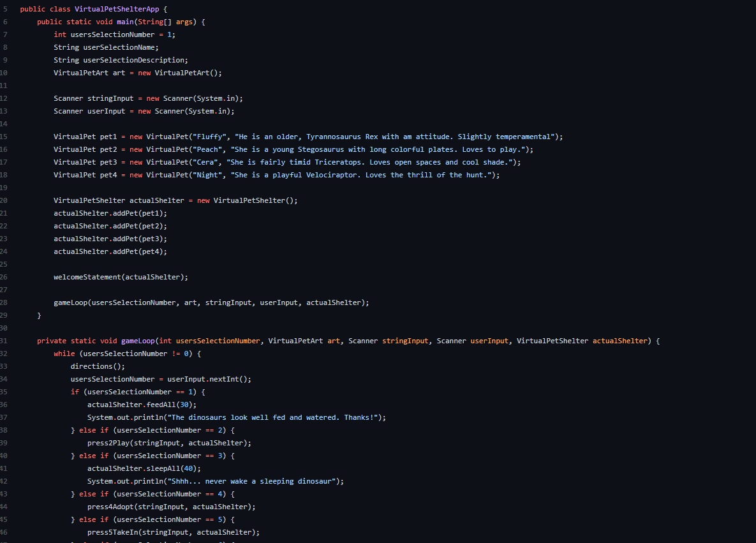Click line number 9 in the gutter
Viewport: 756px width, 543px height.
(5, 60)
